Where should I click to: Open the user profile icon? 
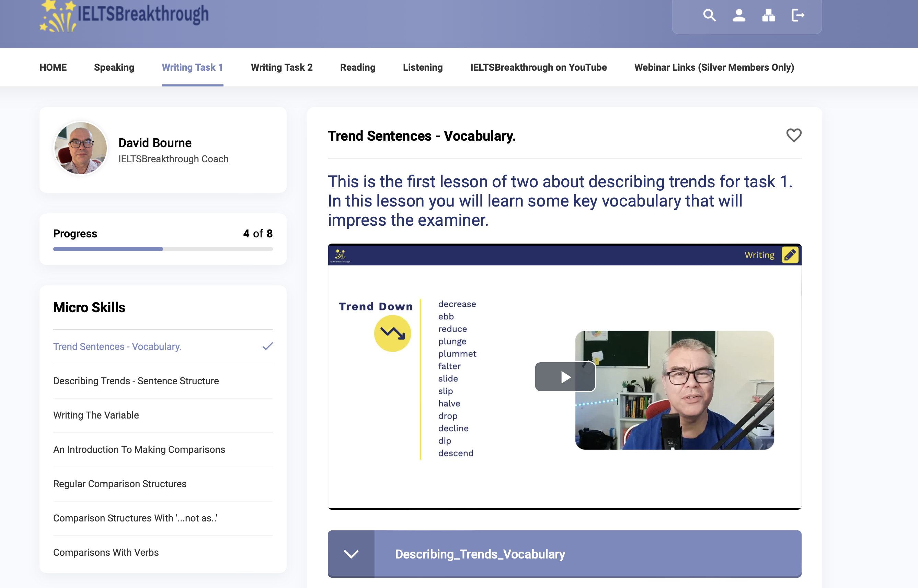(739, 16)
